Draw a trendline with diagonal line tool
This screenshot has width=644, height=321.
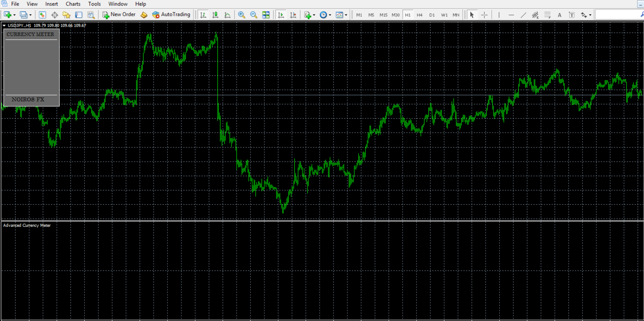523,15
